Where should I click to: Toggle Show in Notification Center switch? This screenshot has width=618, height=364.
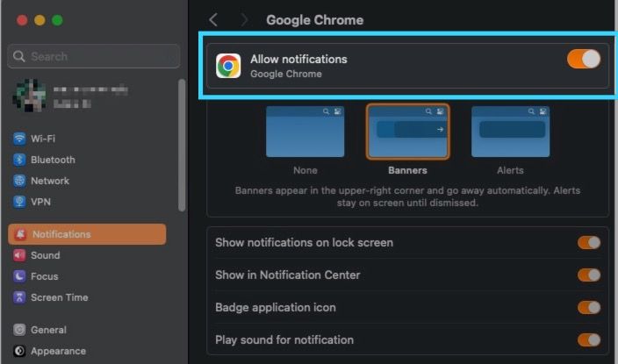pyautogui.click(x=589, y=275)
